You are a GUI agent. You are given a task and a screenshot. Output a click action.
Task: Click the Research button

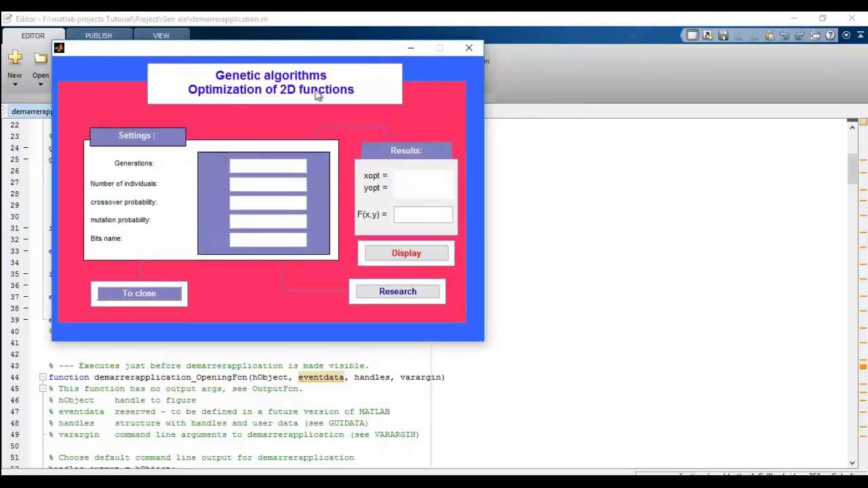point(397,291)
